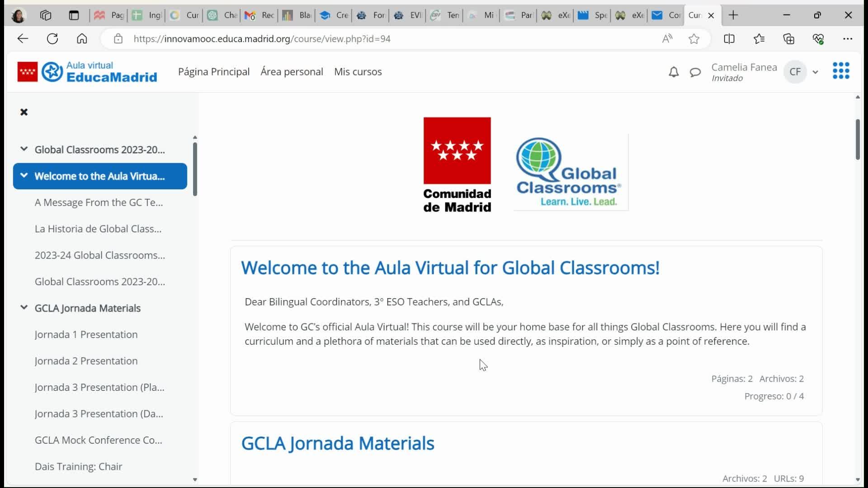Image resolution: width=868 pixels, height=488 pixels.
Task: Open the EducaMadrid apps grid icon
Action: (x=841, y=71)
